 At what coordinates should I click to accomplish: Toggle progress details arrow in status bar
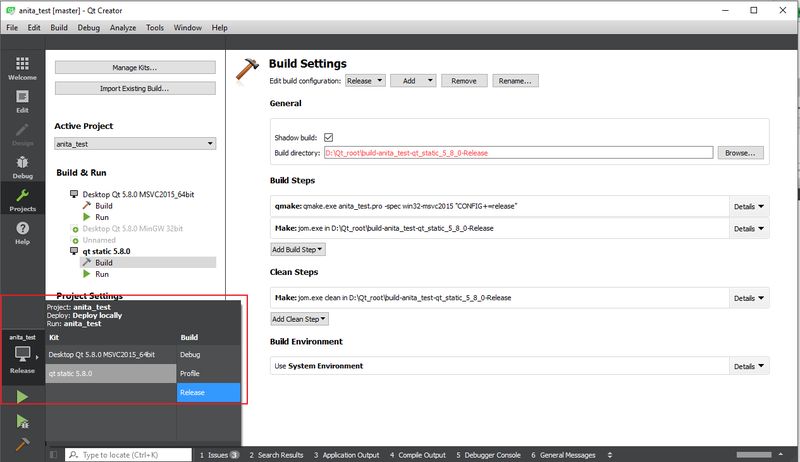coord(781,454)
